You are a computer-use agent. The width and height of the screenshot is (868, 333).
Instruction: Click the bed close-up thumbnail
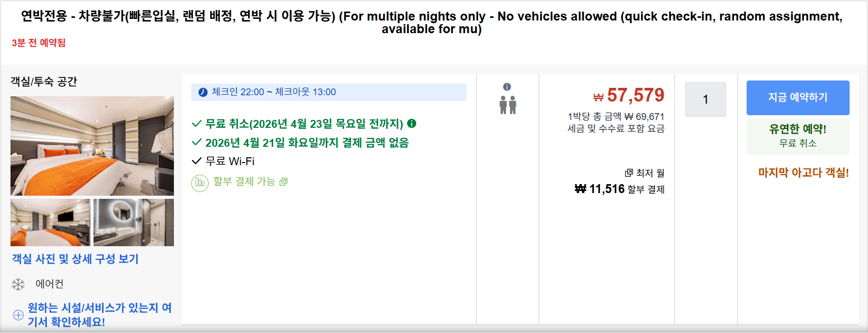coord(50,222)
